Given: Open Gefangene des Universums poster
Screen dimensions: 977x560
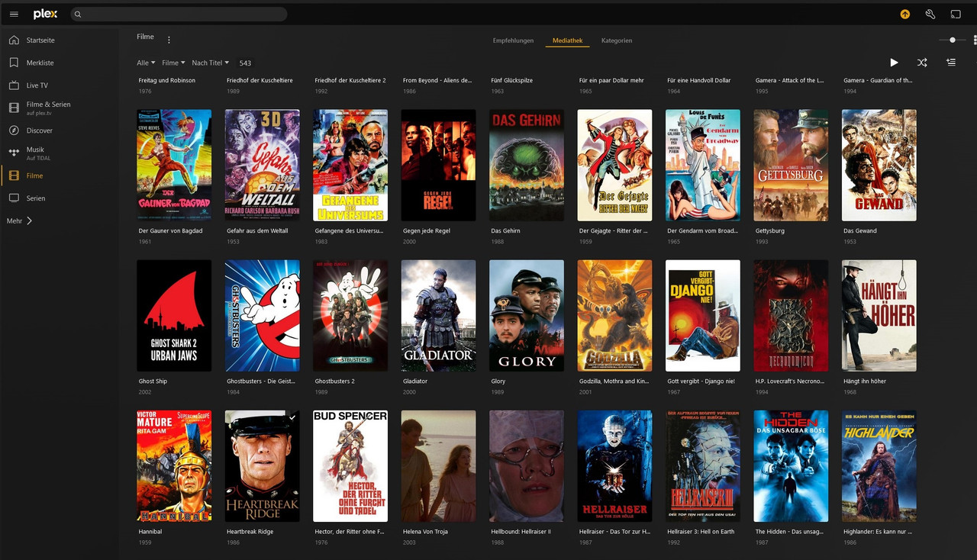Looking at the screenshot, I should [350, 165].
